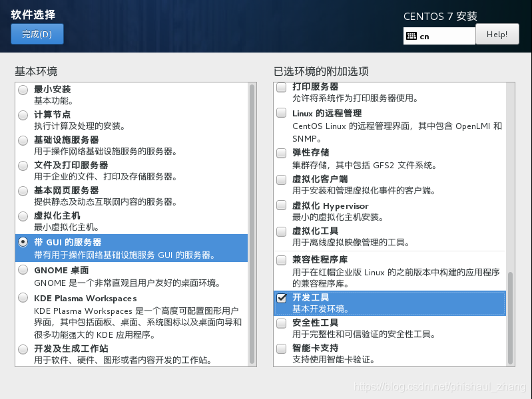Image resolution: width=532 pixels, height=399 pixels.
Task: Enable the 弹性存储 checkbox
Action: (x=281, y=153)
